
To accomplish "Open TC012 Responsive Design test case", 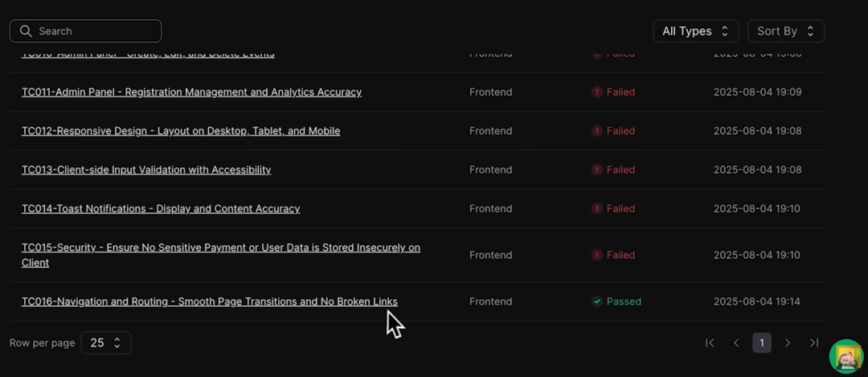I will pos(181,131).
